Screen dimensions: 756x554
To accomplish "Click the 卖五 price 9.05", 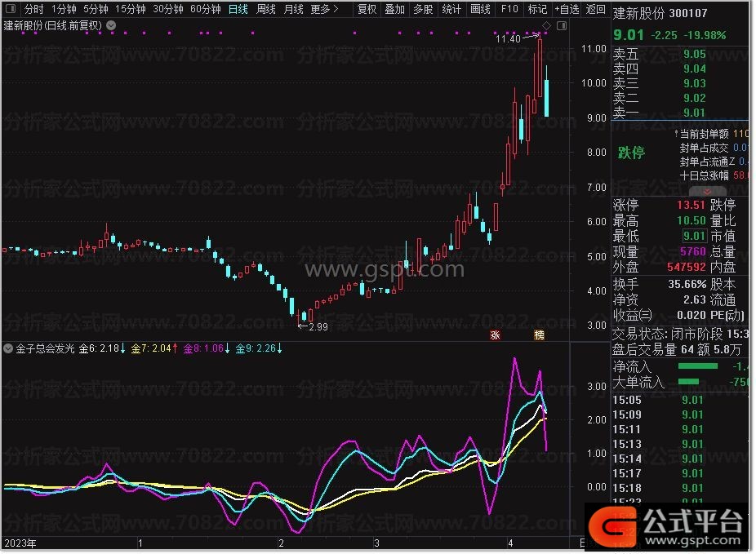I will [694, 54].
